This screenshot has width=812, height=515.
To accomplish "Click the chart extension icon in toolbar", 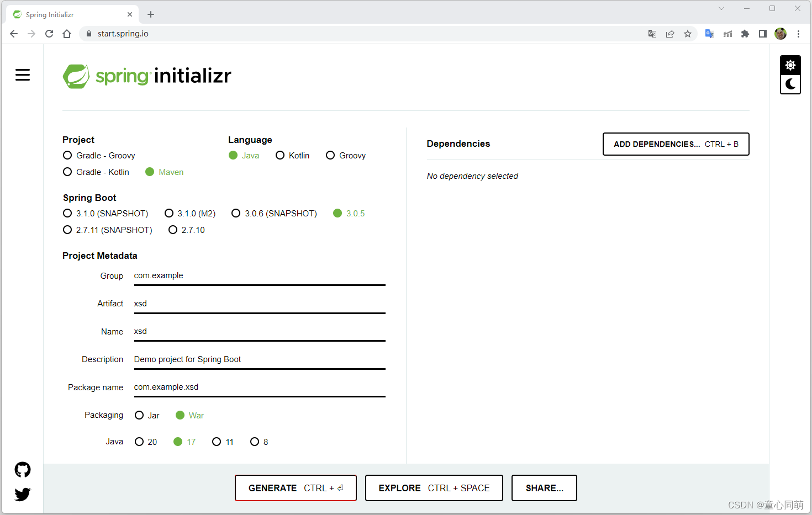I will (x=727, y=34).
